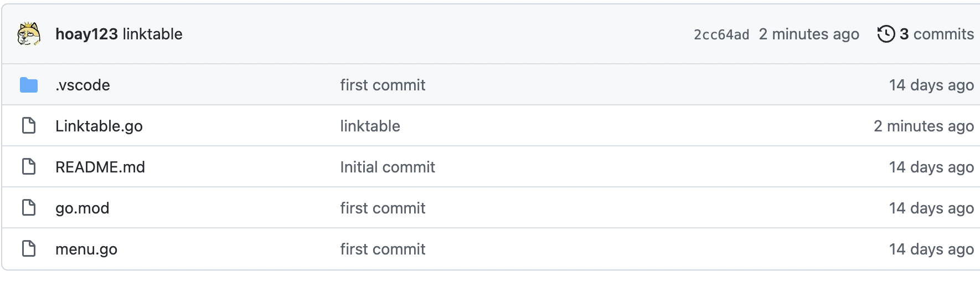Open the menu.go file
The image size is (980, 285).
[86, 249]
